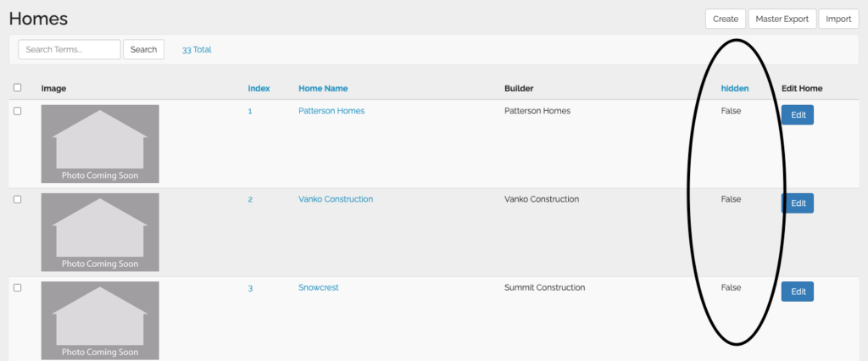Image resolution: width=868 pixels, height=361 pixels.
Task: Open the 33 Total link
Action: point(197,49)
